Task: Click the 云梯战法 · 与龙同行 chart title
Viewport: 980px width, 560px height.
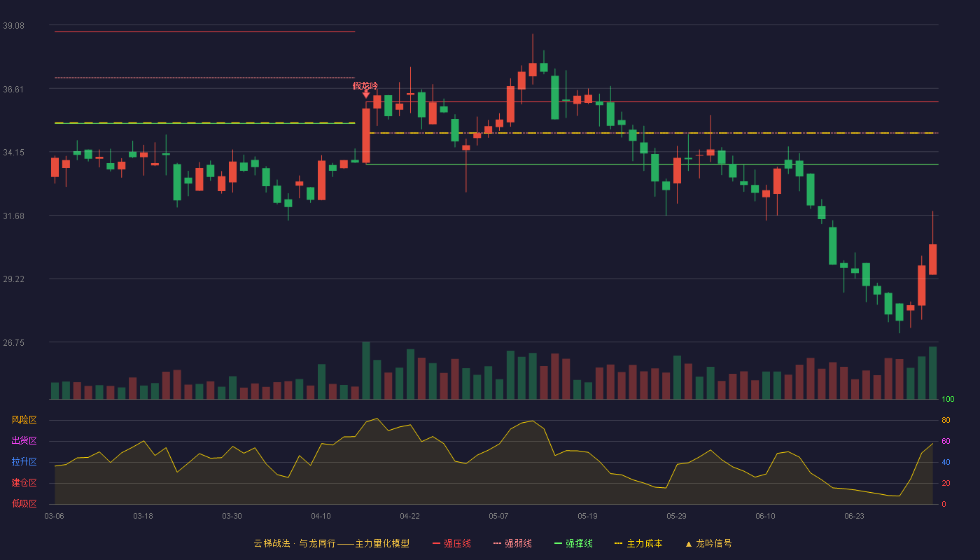Action: click(332, 543)
